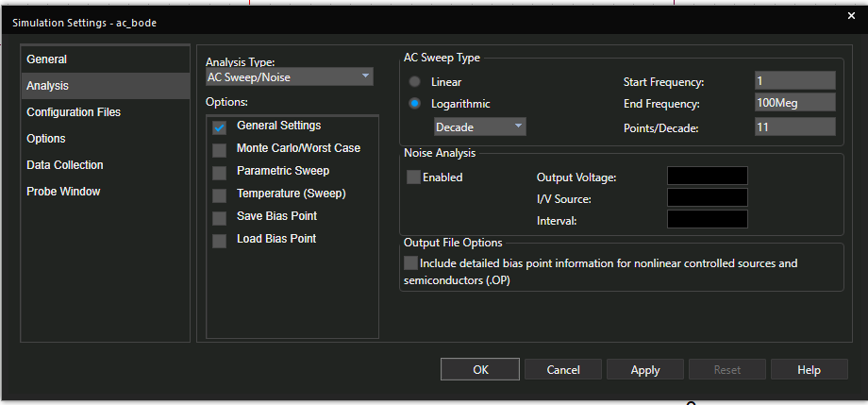
Task: Enable the Noise Analysis checkbox
Action: click(x=413, y=177)
